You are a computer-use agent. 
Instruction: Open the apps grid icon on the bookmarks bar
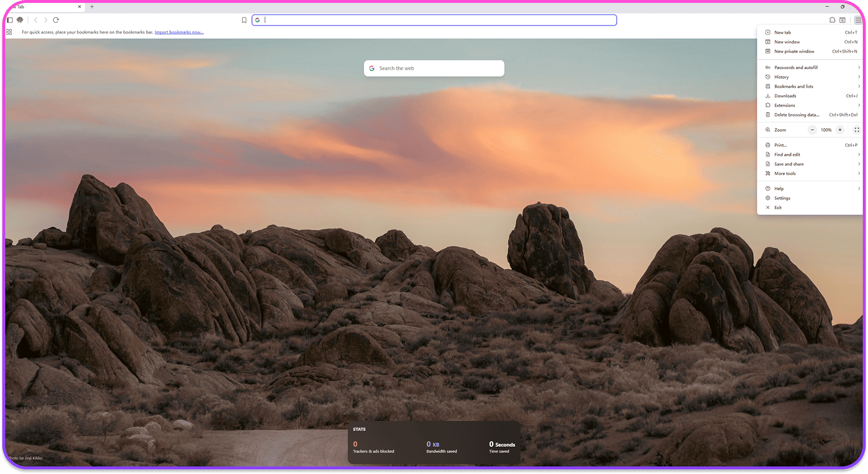click(x=9, y=32)
